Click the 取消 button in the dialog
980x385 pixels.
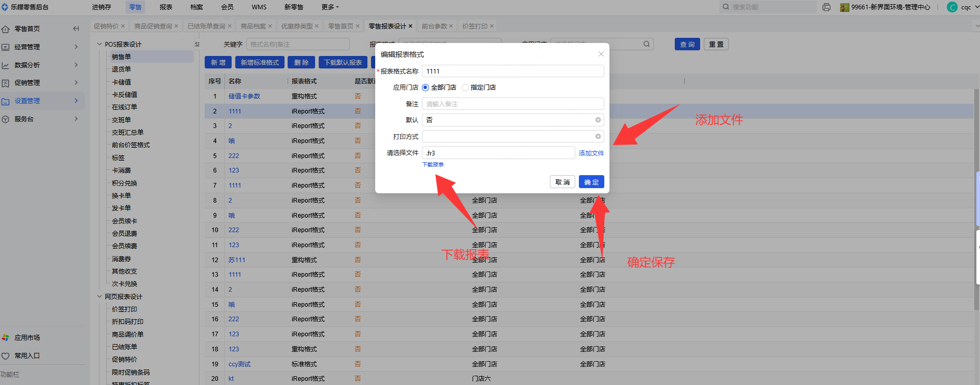(562, 182)
